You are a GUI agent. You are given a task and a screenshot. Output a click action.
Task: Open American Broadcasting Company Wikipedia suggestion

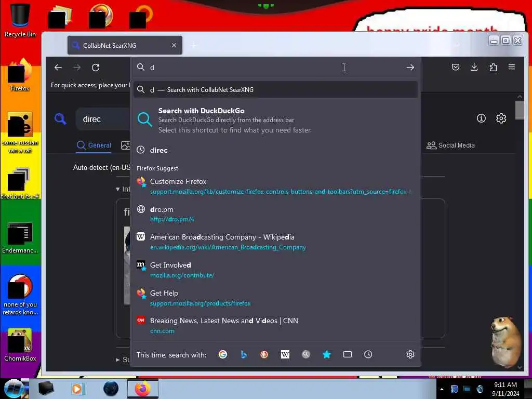tap(275, 242)
